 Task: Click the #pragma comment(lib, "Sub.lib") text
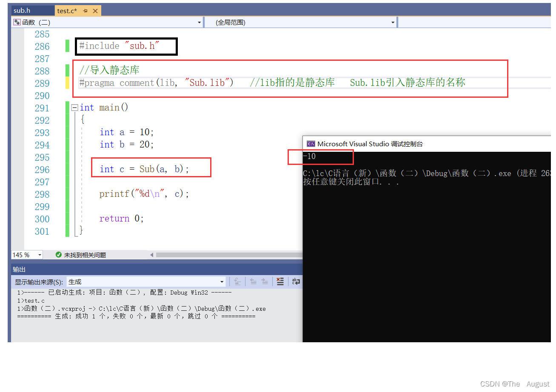tap(156, 83)
